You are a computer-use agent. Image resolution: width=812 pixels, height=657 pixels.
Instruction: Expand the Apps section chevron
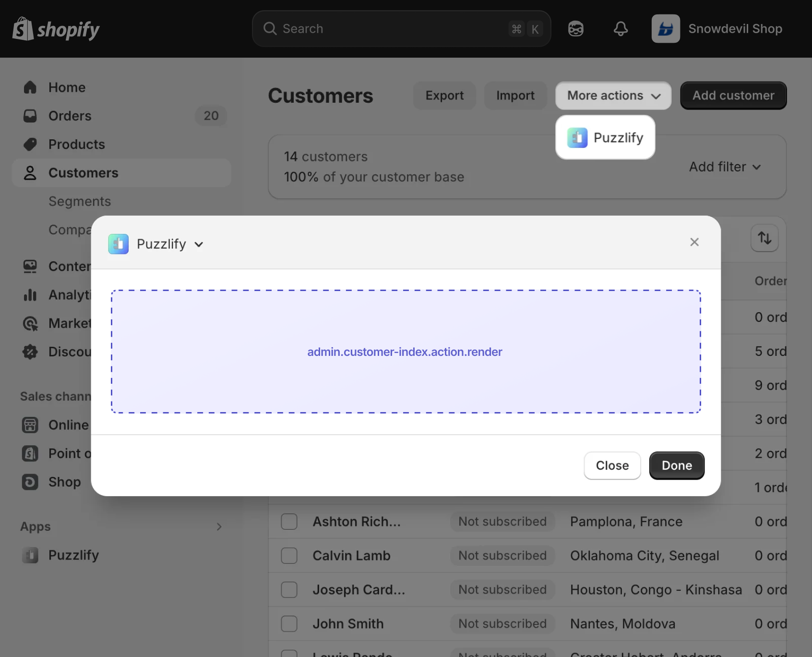219,527
